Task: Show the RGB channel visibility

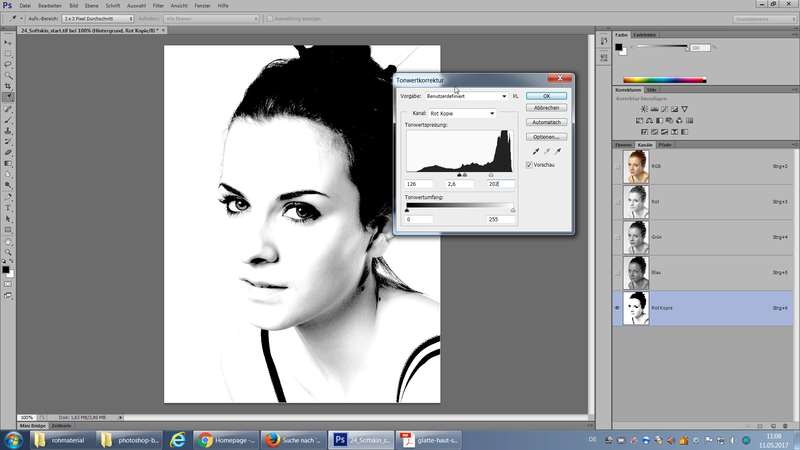Action: click(x=617, y=165)
